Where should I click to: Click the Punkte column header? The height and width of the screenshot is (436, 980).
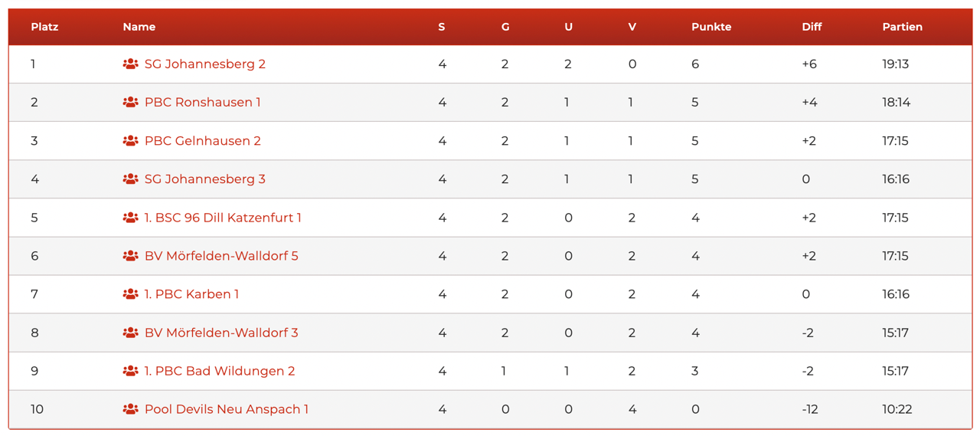click(x=710, y=27)
